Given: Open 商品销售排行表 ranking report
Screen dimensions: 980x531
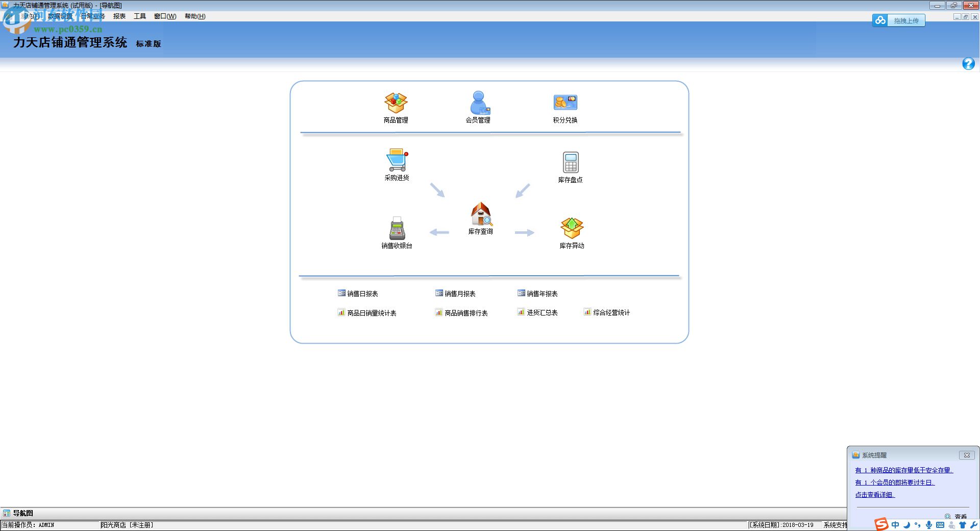Looking at the screenshot, I should [461, 313].
